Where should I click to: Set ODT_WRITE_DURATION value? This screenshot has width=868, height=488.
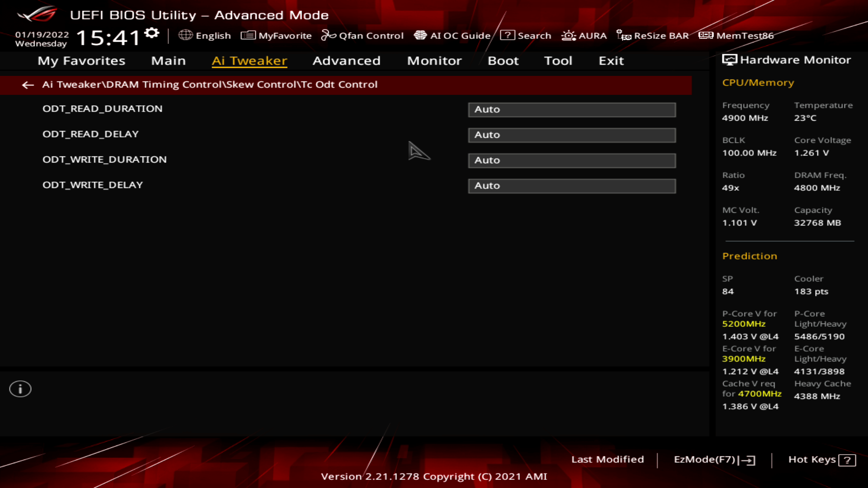[x=572, y=160]
